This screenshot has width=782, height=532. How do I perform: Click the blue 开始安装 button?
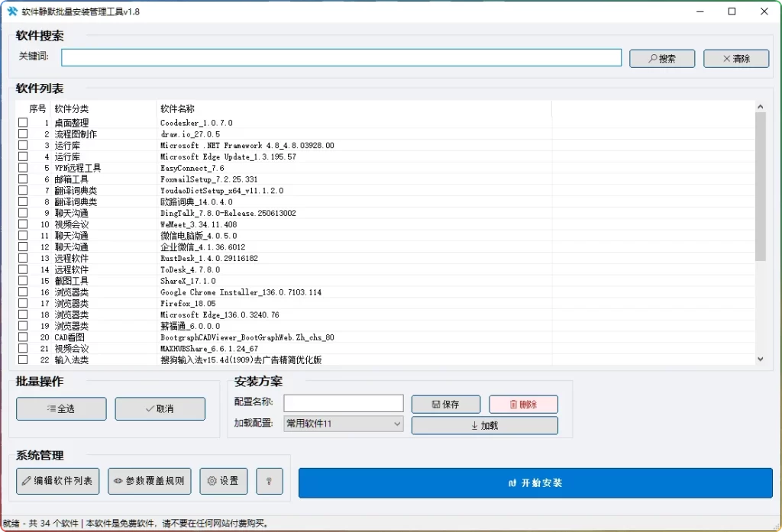click(535, 482)
